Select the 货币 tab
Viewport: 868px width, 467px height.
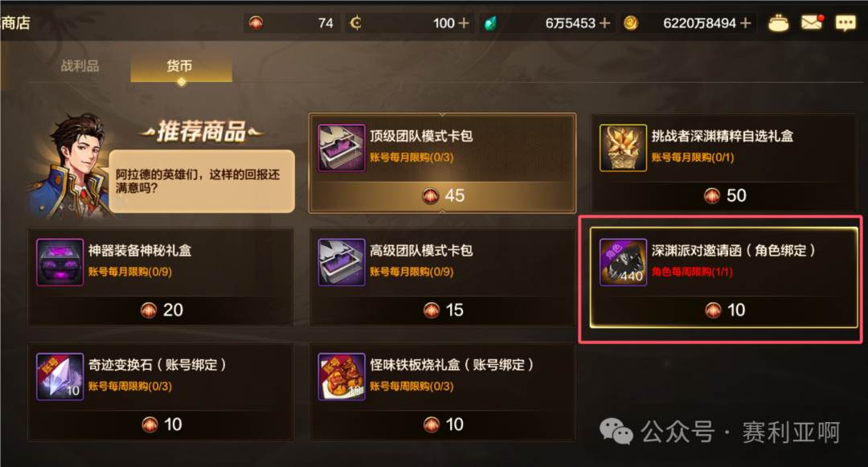coord(181,67)
